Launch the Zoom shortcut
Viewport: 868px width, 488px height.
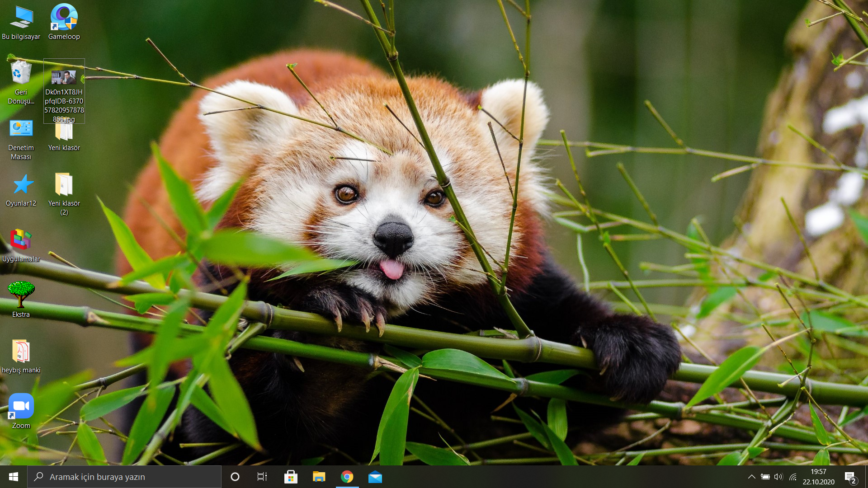click(x=21, y=411)
